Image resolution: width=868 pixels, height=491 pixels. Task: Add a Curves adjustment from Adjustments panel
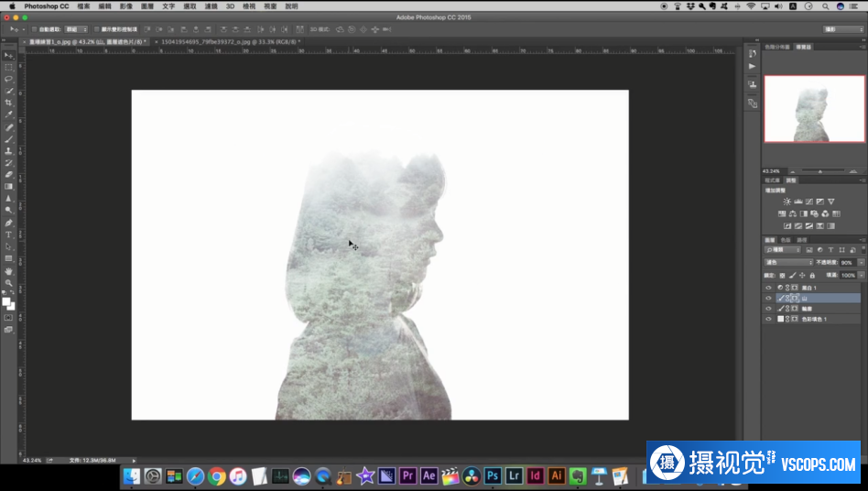pyautogui.click(x=808, y=202)
